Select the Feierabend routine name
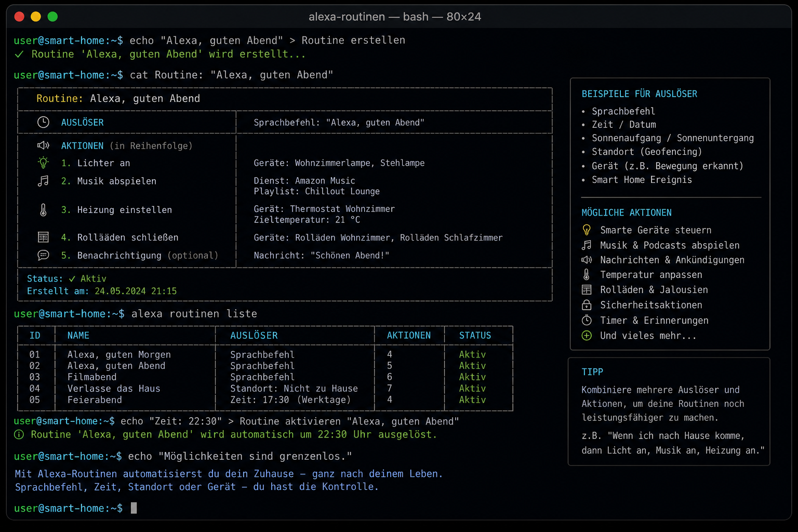 (95, 400)
